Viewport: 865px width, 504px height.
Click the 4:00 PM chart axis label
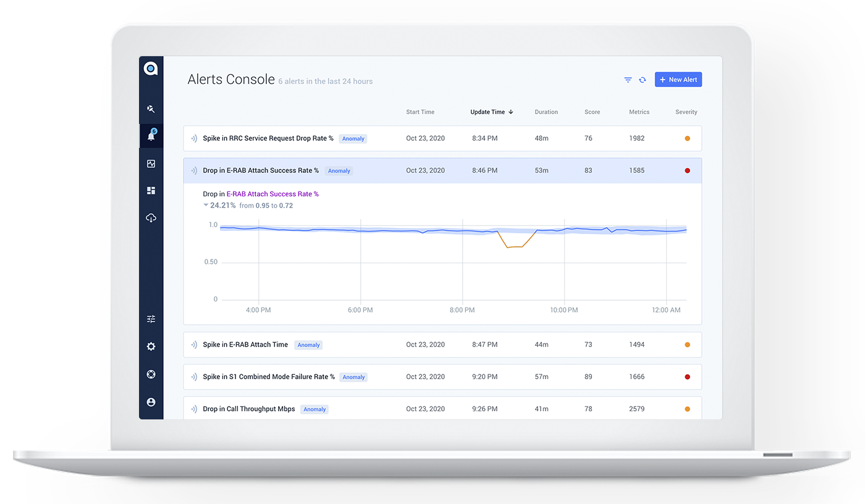[258, 310]
